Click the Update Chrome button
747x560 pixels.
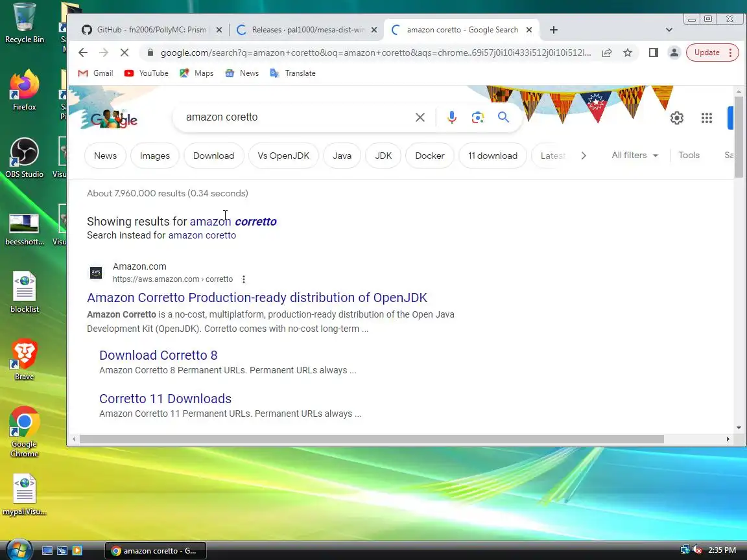coord(707,52)
